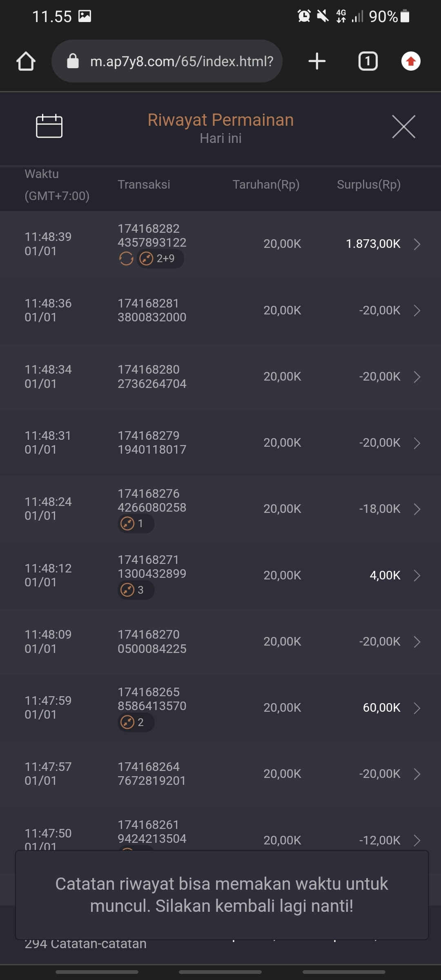This screenshot has width=441, height=980.
Task: Tap the free-spin badge labeled 2+9
Action: (x=160, y=258)
